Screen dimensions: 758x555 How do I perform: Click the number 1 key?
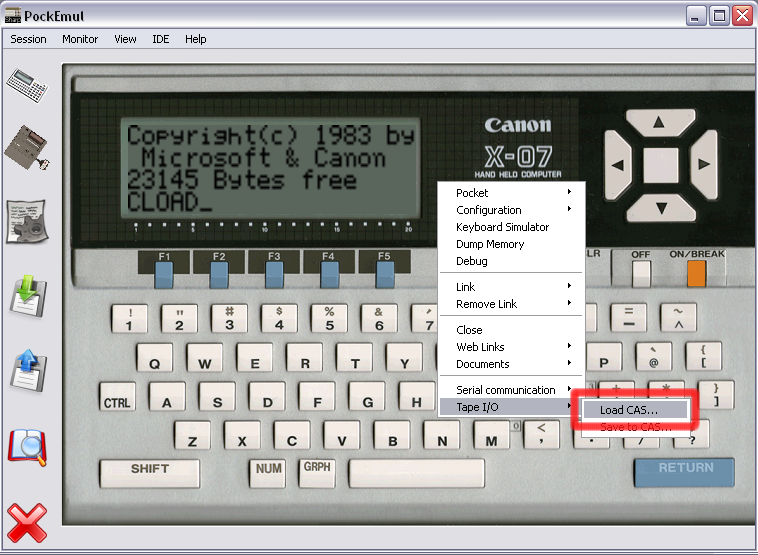click(129, 319)
